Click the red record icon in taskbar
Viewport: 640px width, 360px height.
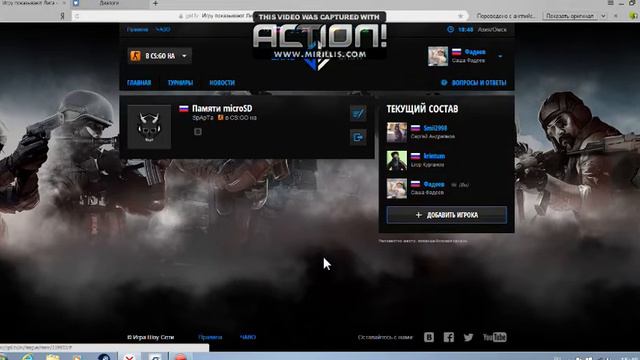tap(180, 357)
